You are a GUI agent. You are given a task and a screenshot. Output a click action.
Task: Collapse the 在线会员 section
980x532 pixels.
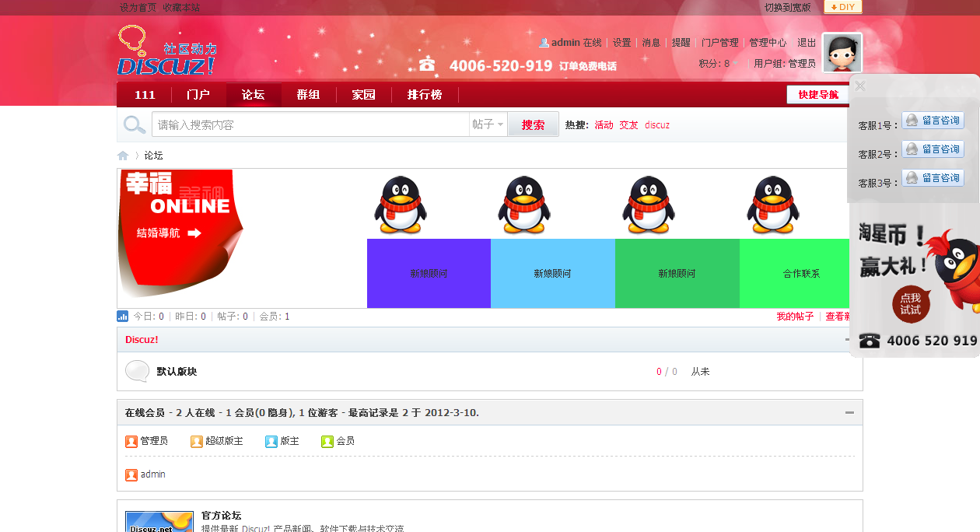coord(850,413)
